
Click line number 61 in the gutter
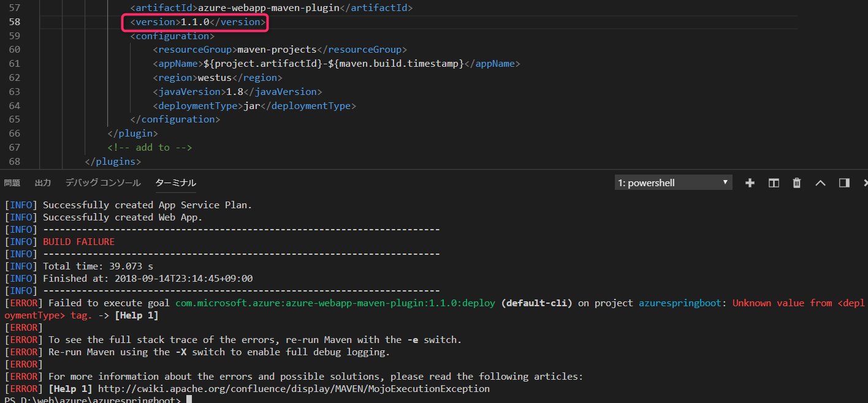tap(15, 64)
